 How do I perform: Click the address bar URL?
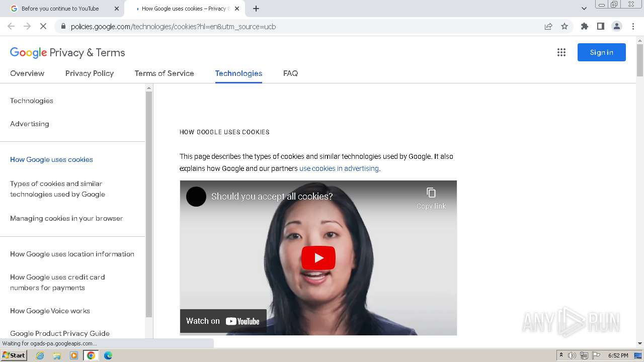pos(173,27)
